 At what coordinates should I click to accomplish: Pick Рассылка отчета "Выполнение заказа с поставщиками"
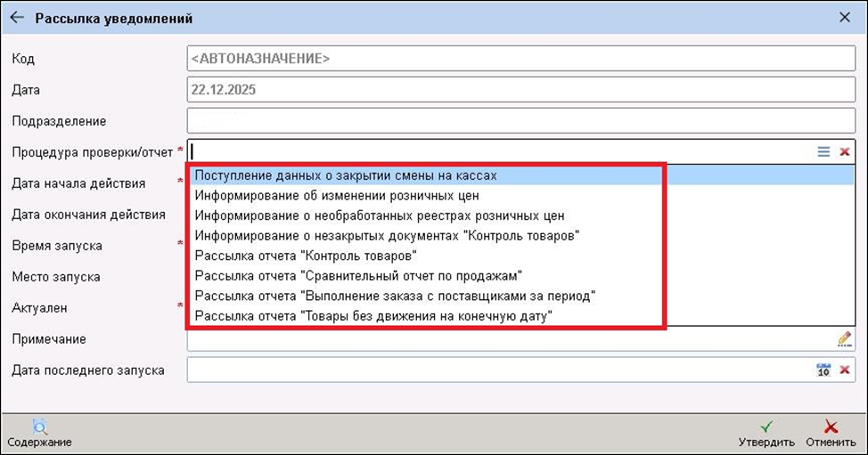395,296
